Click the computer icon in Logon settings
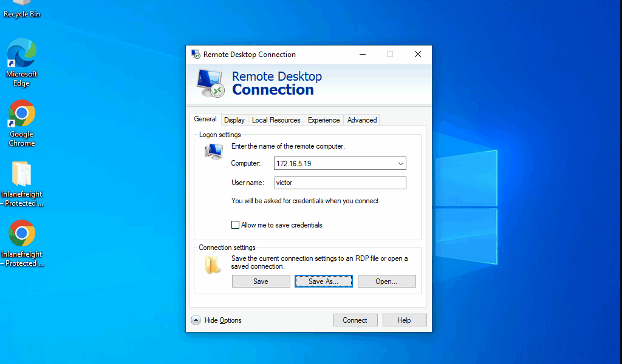The height and width of the screenshot is (364, 622). click(x=213, y=152)
